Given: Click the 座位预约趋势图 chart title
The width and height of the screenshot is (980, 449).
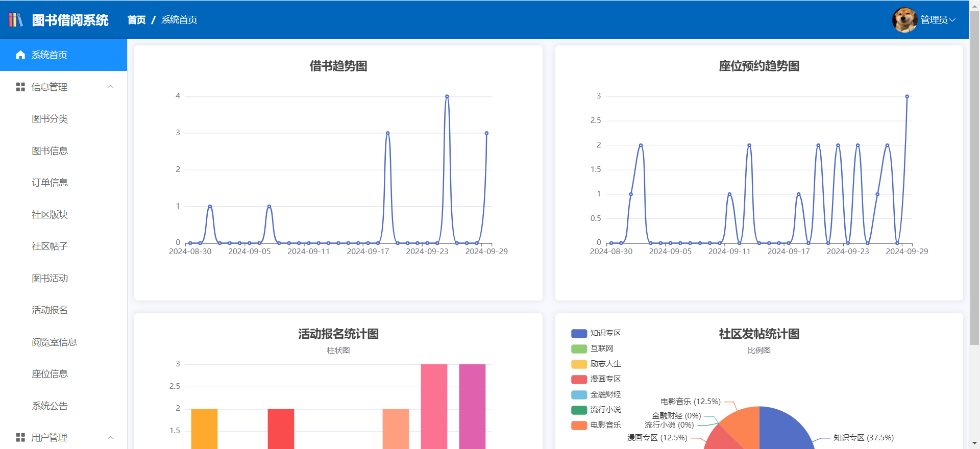Looking at the screenshot, I should click(759, 66).
